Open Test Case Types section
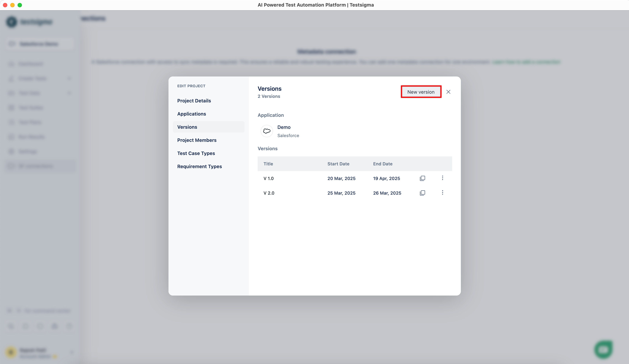Screen dimensions: 629x364 click(x=196, y=153)
